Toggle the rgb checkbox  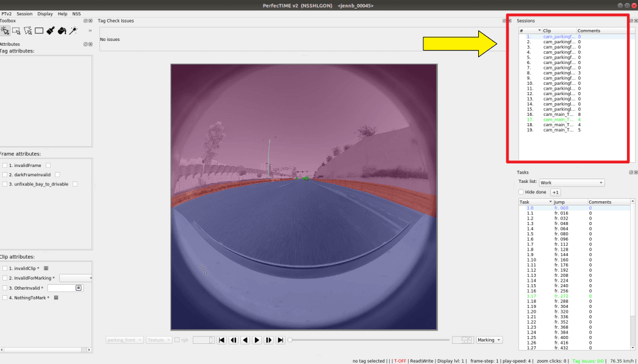(x=177, y=340)
